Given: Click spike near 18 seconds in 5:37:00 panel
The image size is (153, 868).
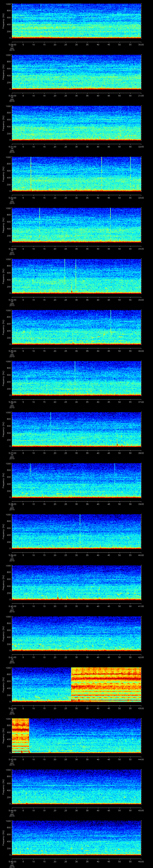Looking at the screenshot, I should click(51, 423).
